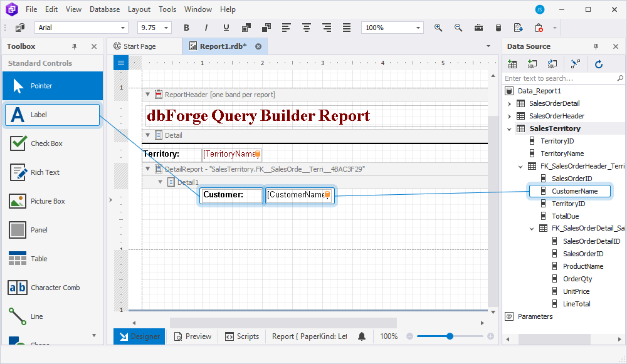Click the add table icon in Data Source

pos(512,64)
